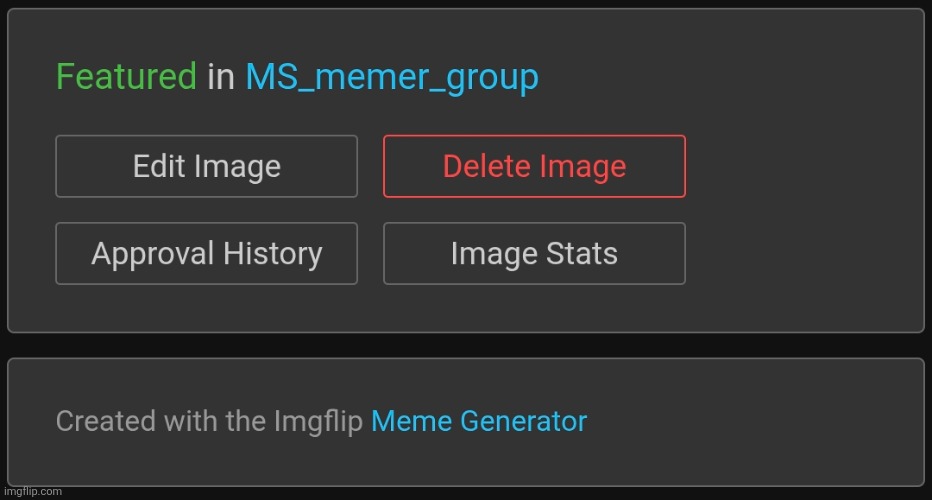Click the word 'Edit' on Edit Image

pos(159,166)
